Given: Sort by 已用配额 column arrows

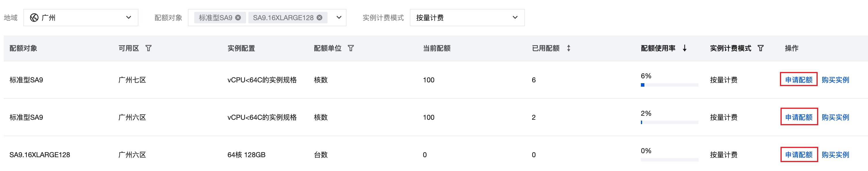Looking at the screenshot, I should 568,48.
